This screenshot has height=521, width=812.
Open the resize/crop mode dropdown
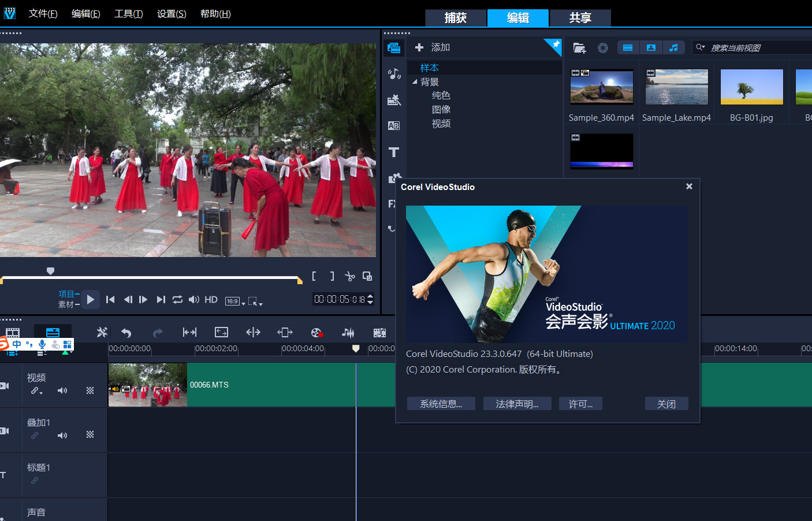255,301
